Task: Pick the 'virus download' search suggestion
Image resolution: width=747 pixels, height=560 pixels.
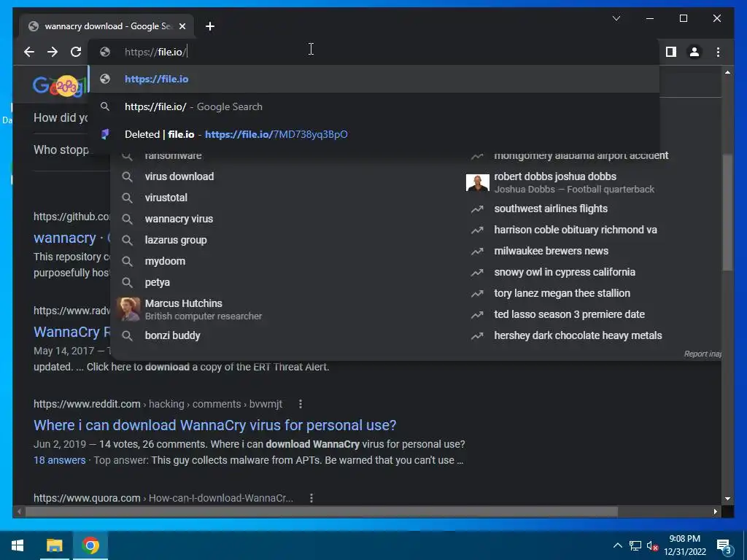Action: pos(179,176)
